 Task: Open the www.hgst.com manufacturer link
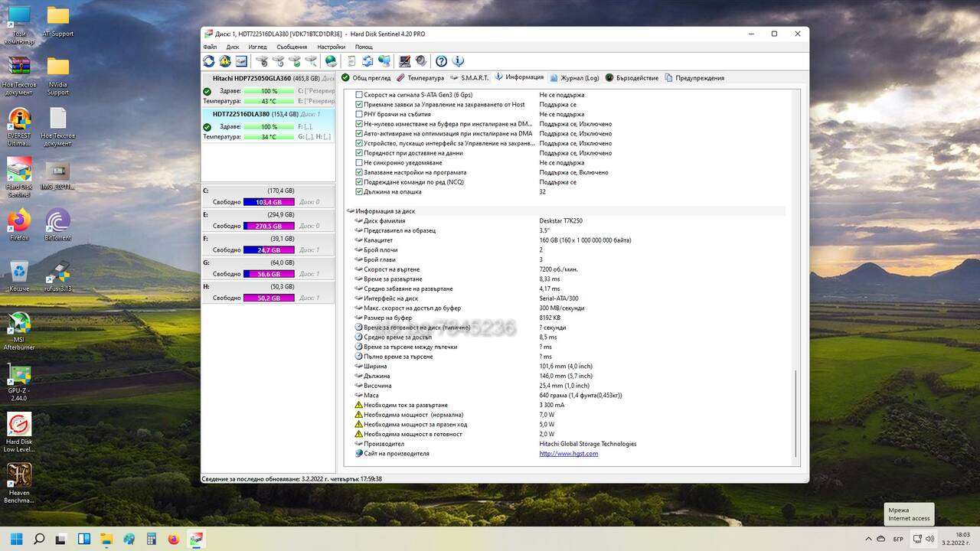click(569, 454)
